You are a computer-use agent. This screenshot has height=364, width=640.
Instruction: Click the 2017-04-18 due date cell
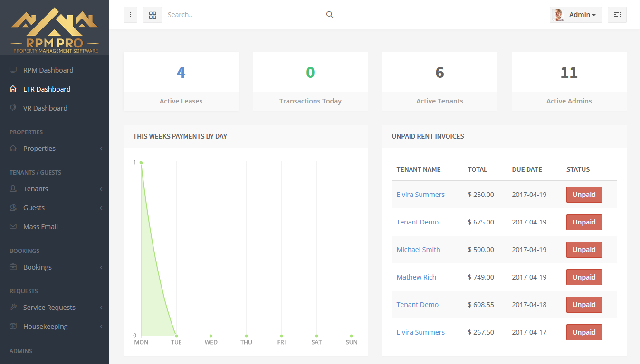[528, 304]
